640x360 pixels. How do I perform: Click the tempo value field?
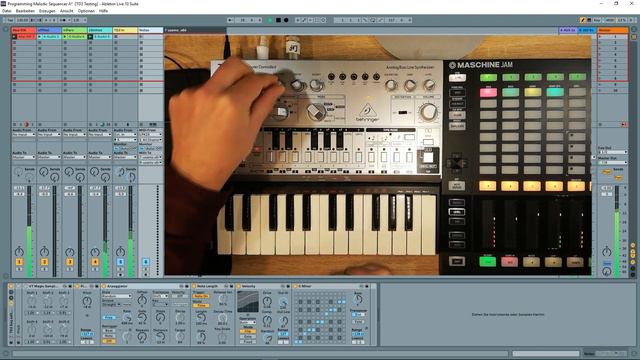[x=22, y=20]
